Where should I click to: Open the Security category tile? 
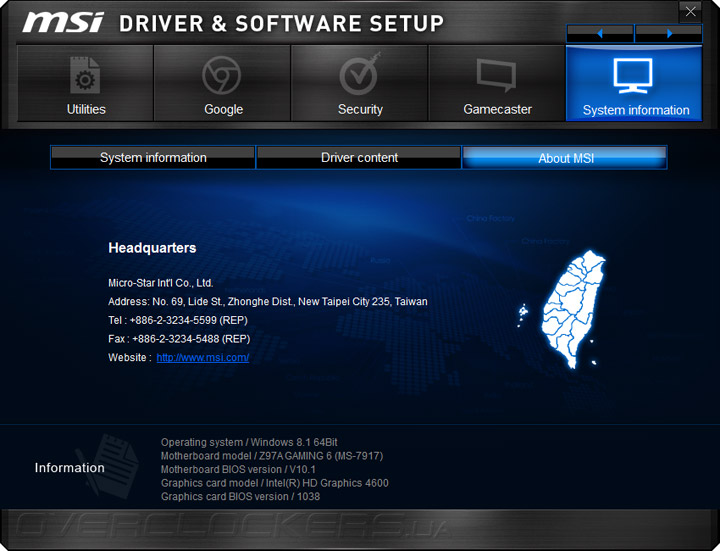(360, 83)
